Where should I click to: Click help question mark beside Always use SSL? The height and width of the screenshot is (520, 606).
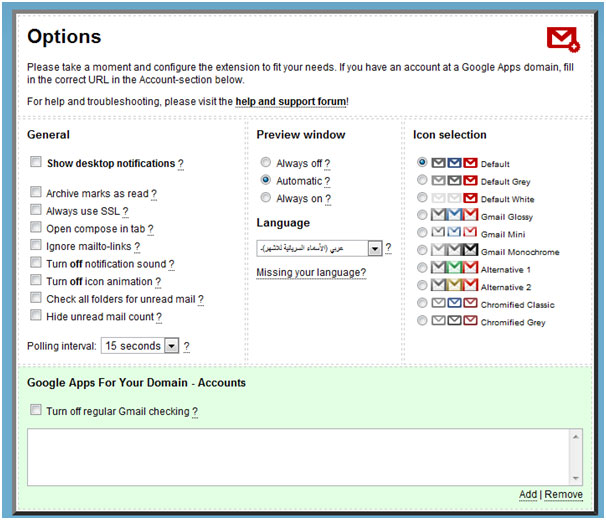click(x=125, y=212)
